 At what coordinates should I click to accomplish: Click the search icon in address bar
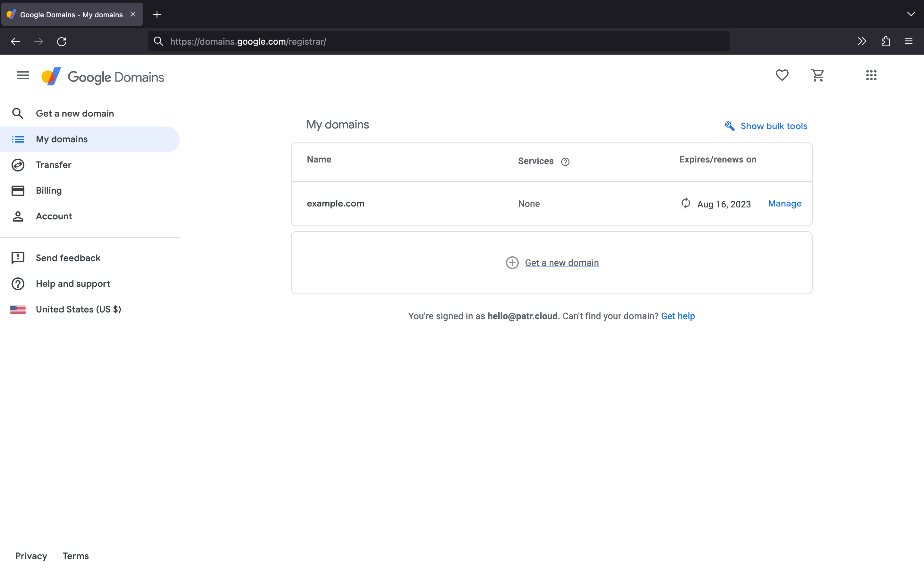click(158, 41)
